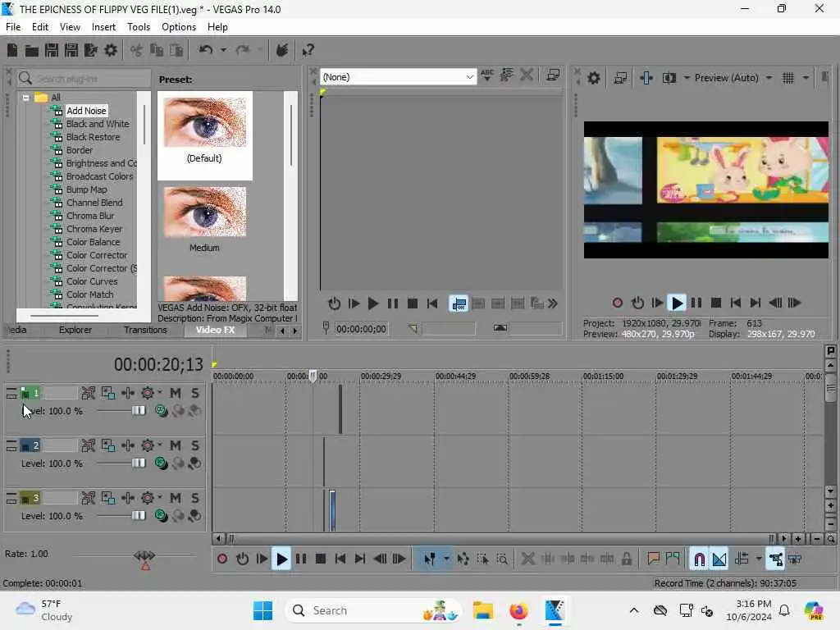Viewport: 840px width, 630px height.
Task: Solo track 3
Action: pyautogui.click(x=195, y=498)
